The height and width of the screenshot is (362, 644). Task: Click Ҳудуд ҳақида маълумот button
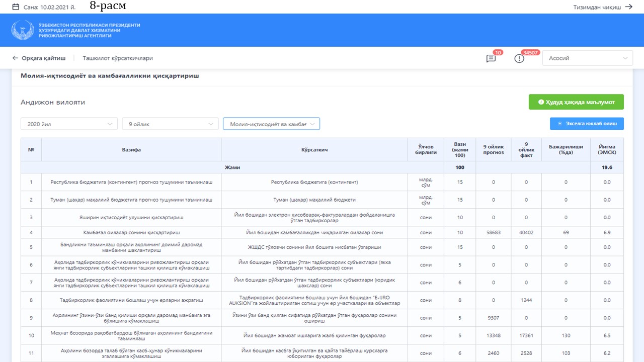[x=576, y=102]
